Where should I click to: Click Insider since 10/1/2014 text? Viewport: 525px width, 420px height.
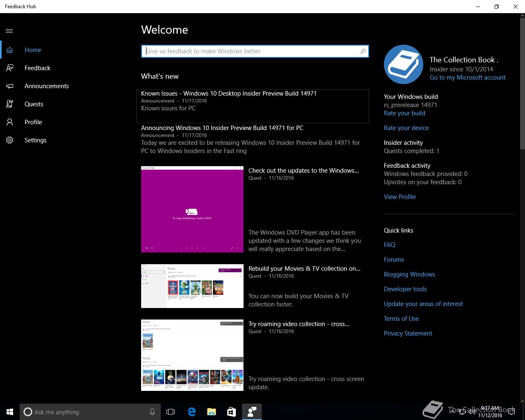coord(461,69)
